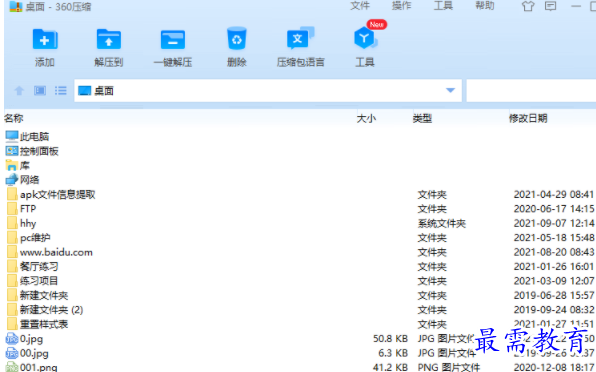Open the 操作 menu

point(401,6)
